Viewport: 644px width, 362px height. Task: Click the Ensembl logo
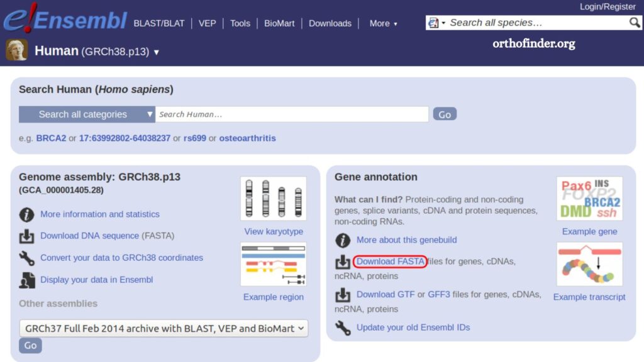[x=65, y=18]
